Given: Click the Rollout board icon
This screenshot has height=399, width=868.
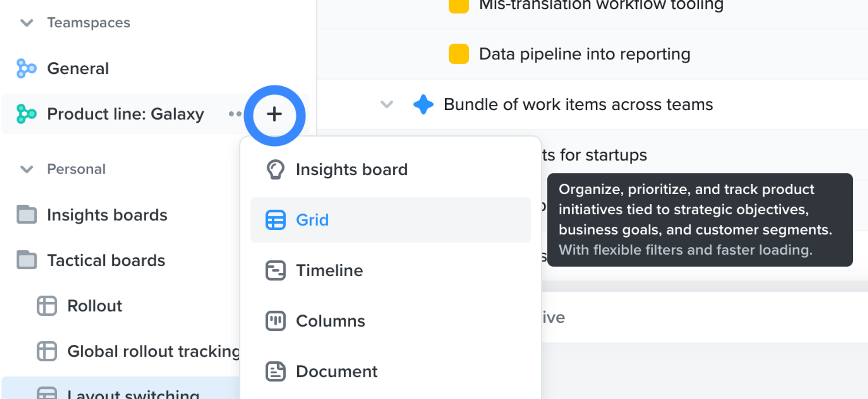Looking at the screenshot, I should pos(47,306).
